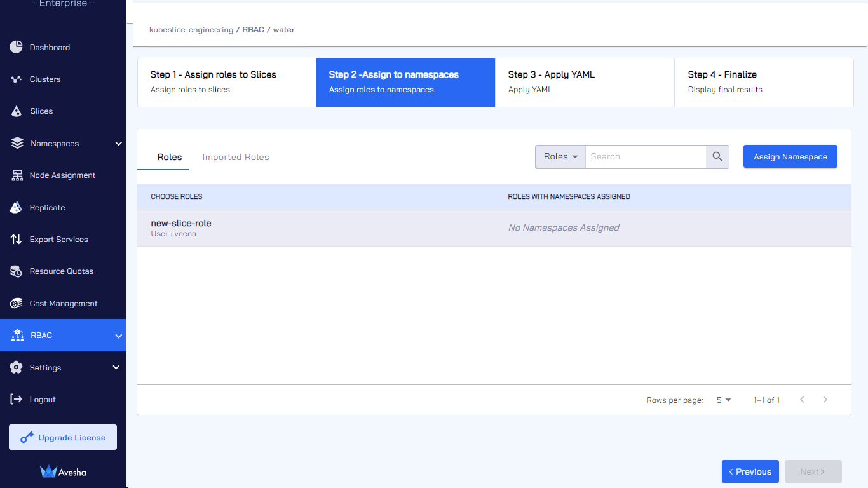Click the Node Assignment icon
The width and height of the screenshot is (868, 488).
(x=17, y=175)
